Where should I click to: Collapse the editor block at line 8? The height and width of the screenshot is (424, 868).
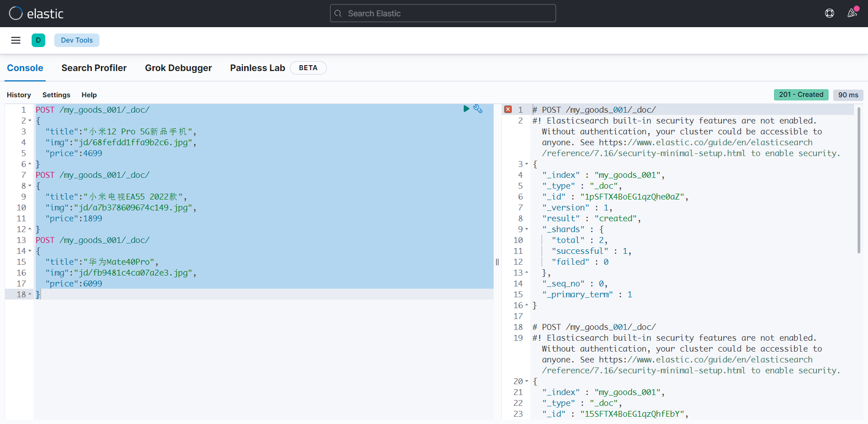pyautogui.click(x=30, y=186)
